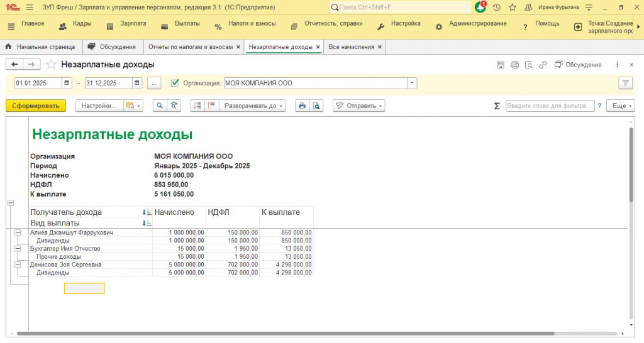Switch to the Обсуждения tab
The width and height of the screenshot is (644, 343).
click(x=113, y=46)
